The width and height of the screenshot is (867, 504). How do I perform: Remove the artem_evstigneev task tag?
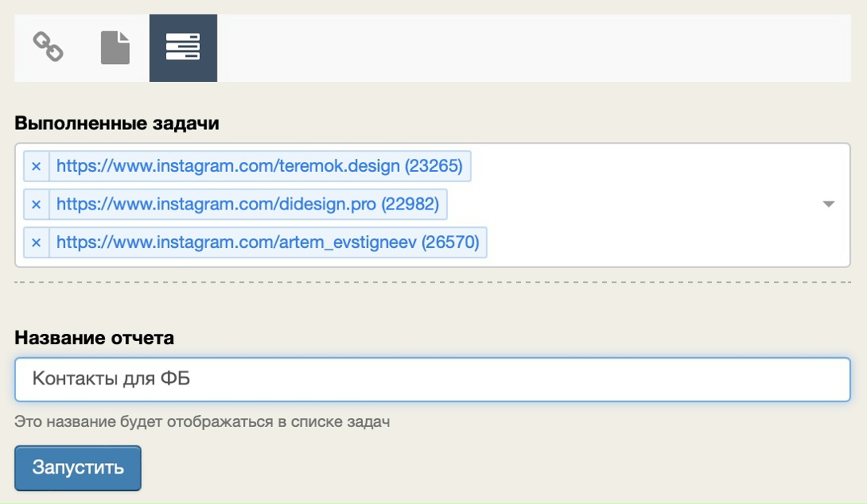click(x=36, y=242)
